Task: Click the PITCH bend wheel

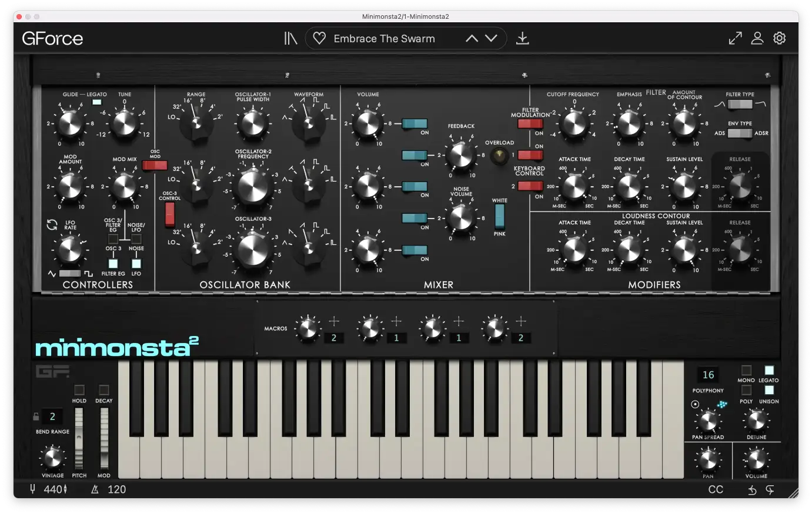Action: 79,438
